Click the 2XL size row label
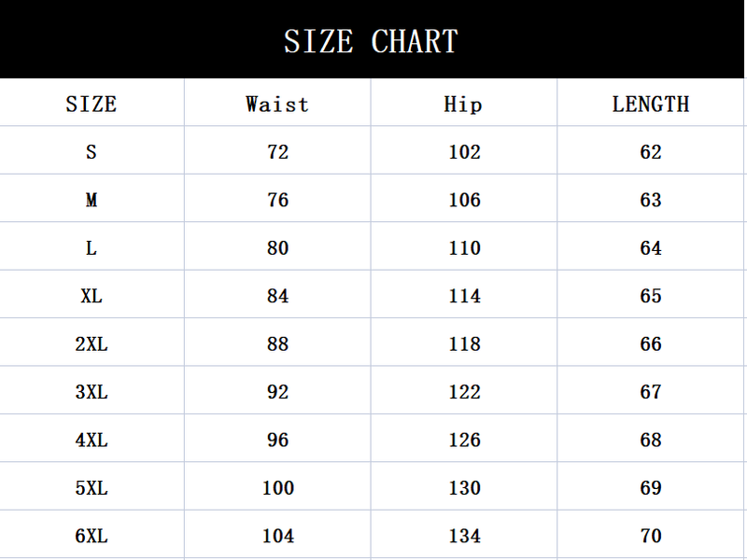747x560 pixels. click(x=92, y=344)
